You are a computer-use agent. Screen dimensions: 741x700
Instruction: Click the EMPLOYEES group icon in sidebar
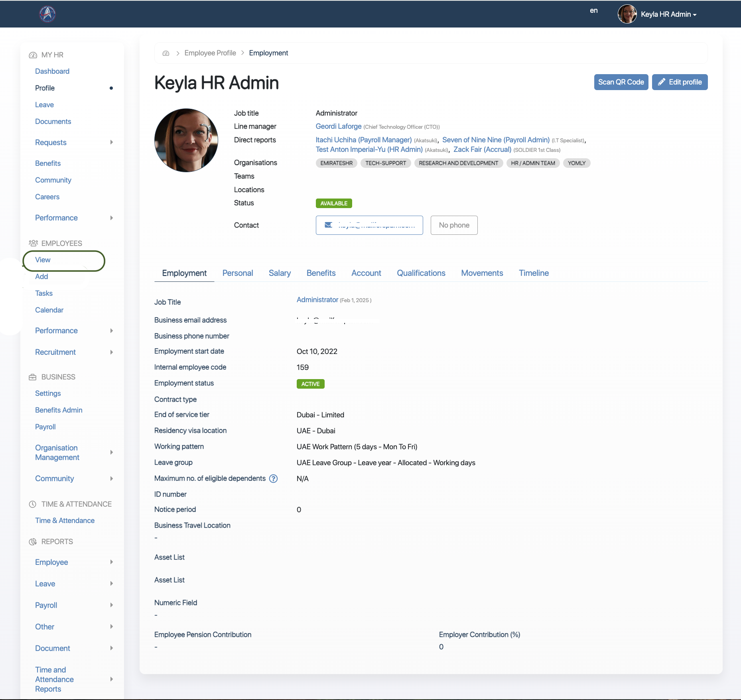pyautogui.click(x=33, y=243)
